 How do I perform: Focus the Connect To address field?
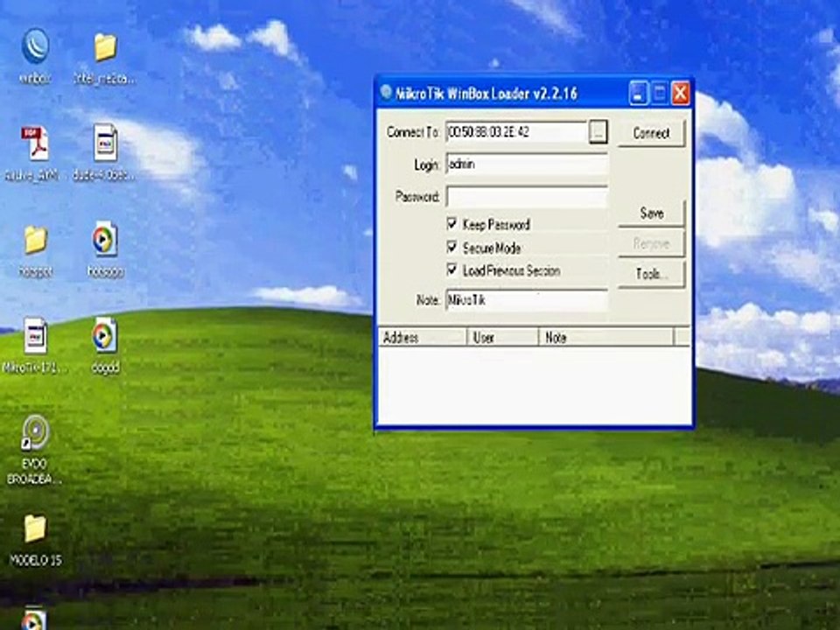pyautogui.click(x=516, y=132)
